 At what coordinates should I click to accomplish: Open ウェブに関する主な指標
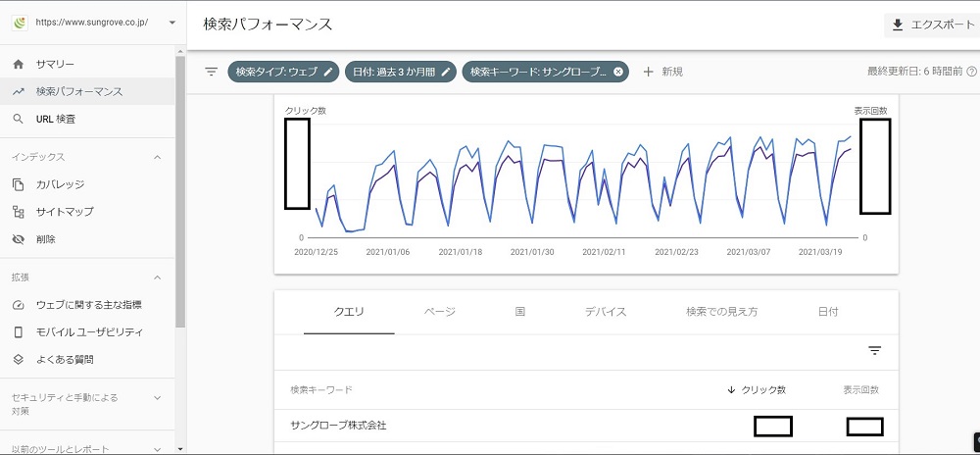point(87,305)
